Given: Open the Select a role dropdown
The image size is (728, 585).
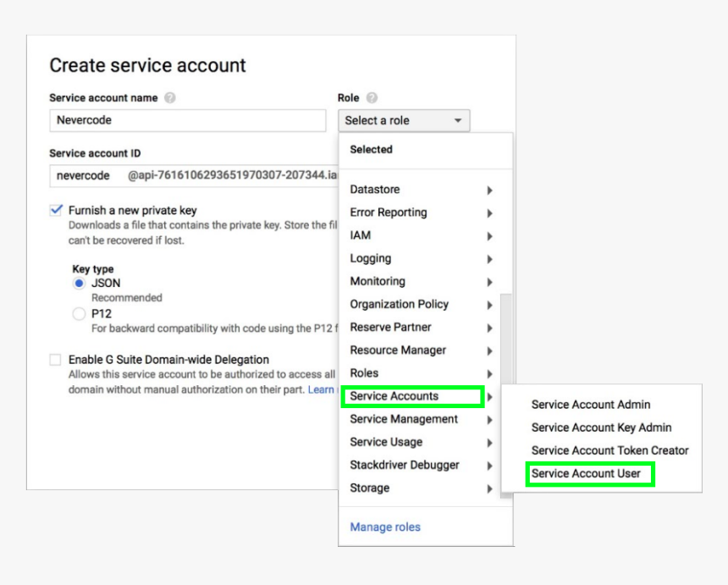Looking at the screenshot, I should tap(404, 121).
